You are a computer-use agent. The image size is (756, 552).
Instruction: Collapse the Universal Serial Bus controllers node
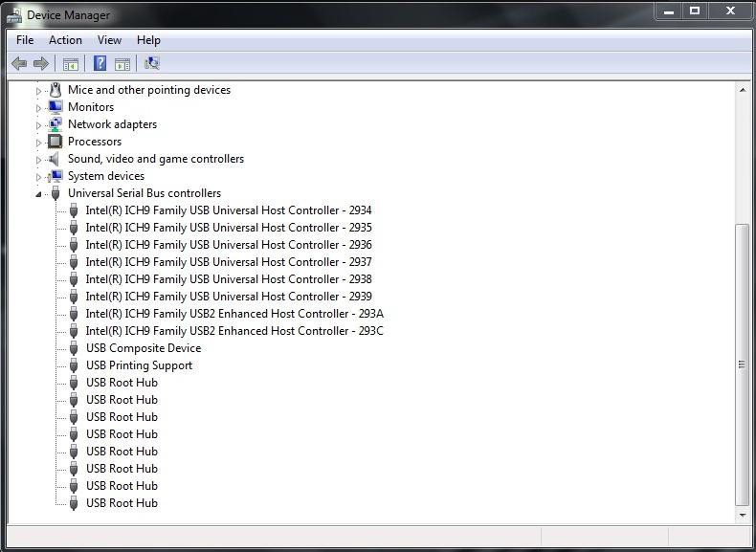click(x=39, y=194)
